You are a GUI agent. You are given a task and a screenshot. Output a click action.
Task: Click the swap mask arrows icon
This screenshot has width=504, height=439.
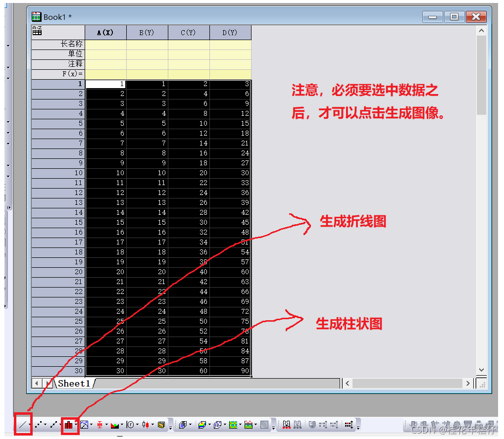click(x=334, y=425)
